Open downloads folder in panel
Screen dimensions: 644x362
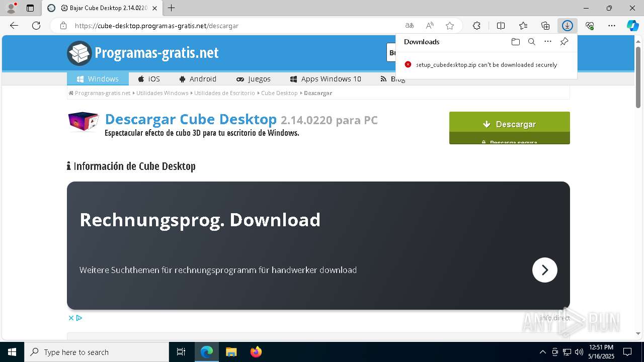[515, 42]
